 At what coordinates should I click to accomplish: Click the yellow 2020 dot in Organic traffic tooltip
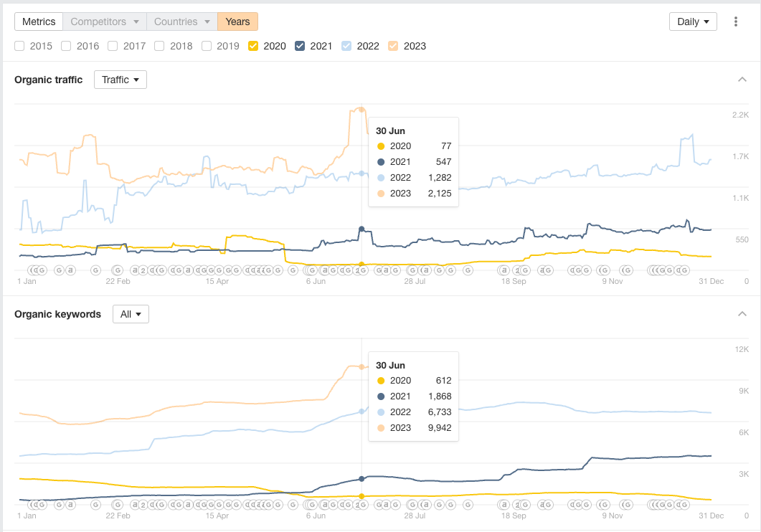(x=381, y=146)
